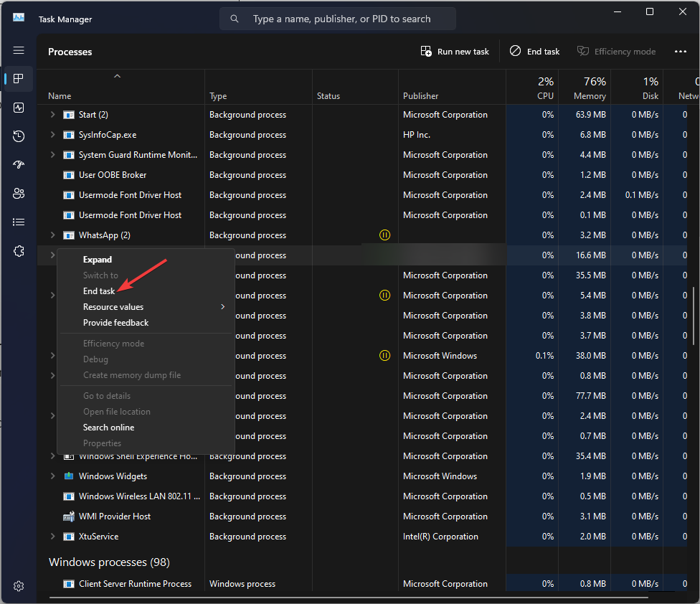The width and height of the screenshot is (700, 604).
Task: Click End task in the top toolbar
Action: [534, 52]
